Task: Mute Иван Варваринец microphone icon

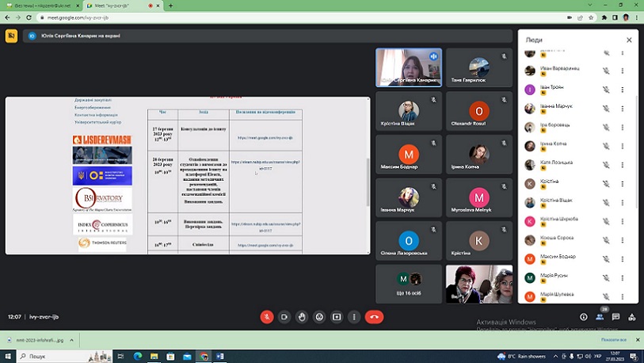Action: point(606,71)
